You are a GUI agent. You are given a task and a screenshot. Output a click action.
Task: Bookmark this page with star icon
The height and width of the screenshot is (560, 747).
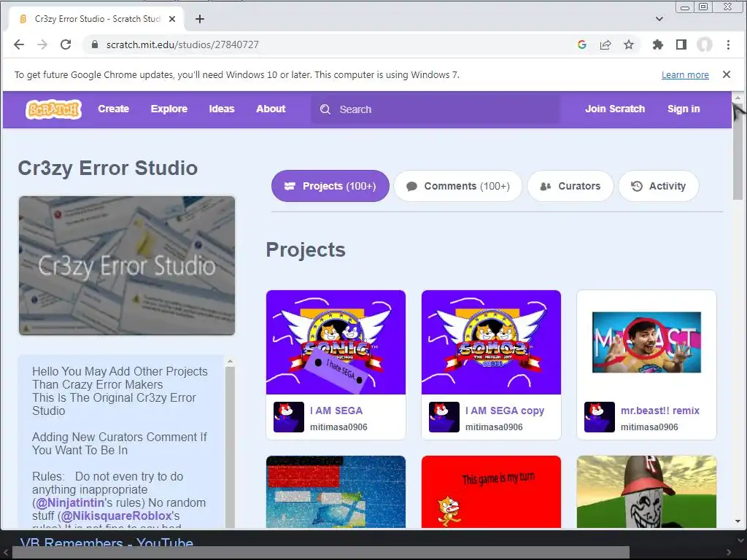pos(629,44)
